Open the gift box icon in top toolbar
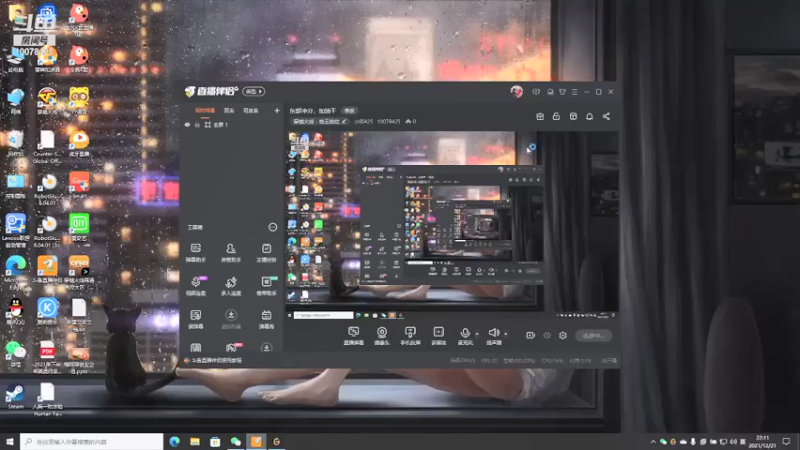Image resolution: width=800 pixels, height=450 pixels. pyautogui.click(x=540, y=116)
